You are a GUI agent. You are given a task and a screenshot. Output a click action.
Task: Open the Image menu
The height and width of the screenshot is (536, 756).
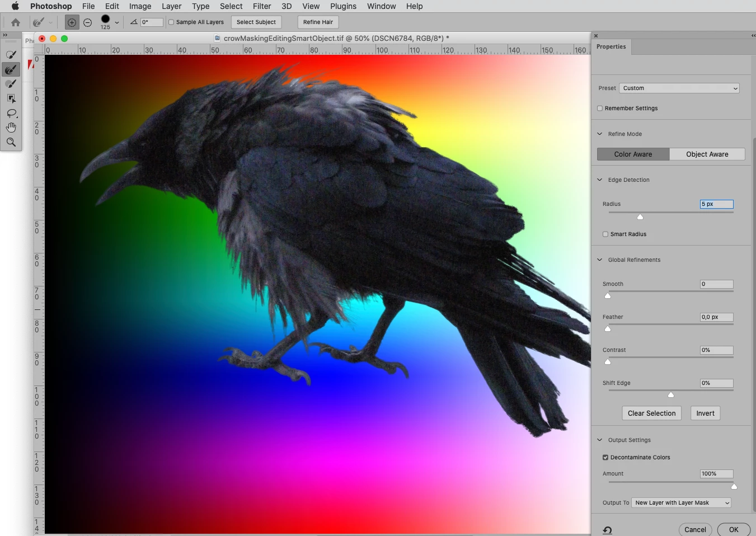point(140,6)
